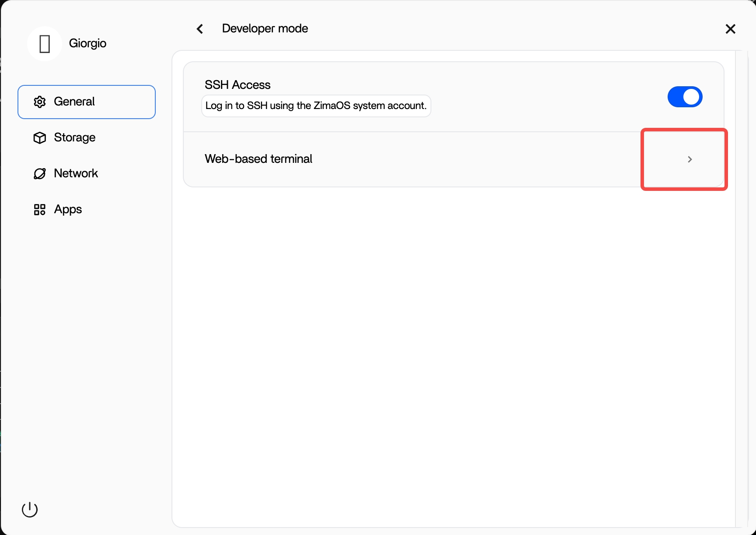This screenshot has width=756, height=535.
Task: Open the Apps settings label
Action: coord(68,209)
